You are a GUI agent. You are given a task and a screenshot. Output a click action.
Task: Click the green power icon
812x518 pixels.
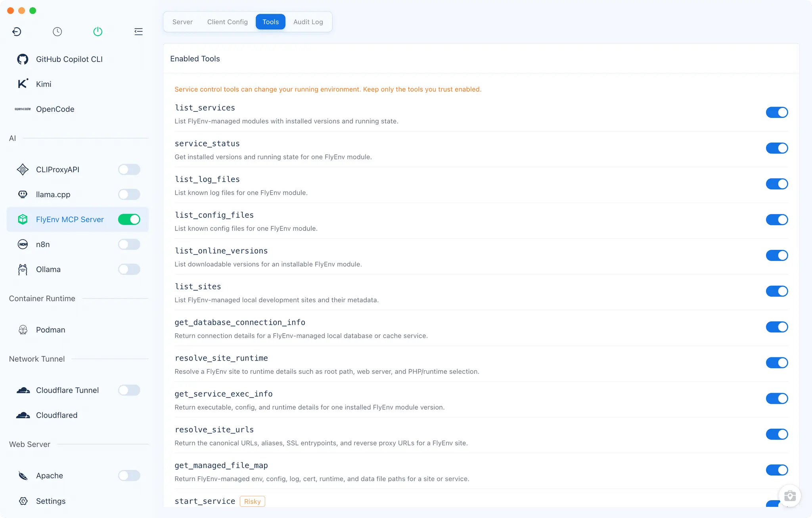click(98, 32)
